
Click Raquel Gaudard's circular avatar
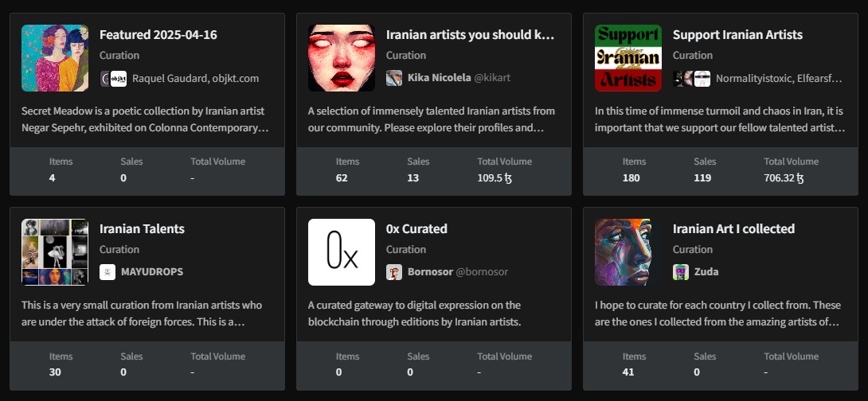point(107,78)
